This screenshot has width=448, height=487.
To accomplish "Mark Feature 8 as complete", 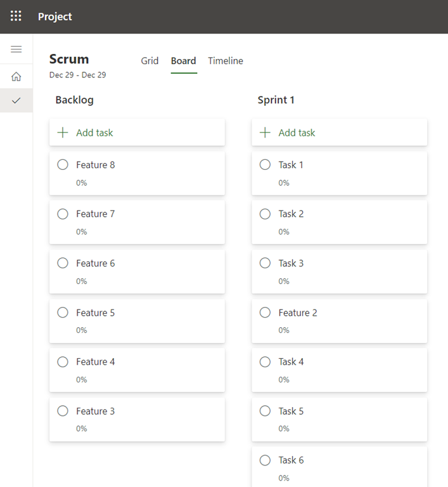I will 63,165.
